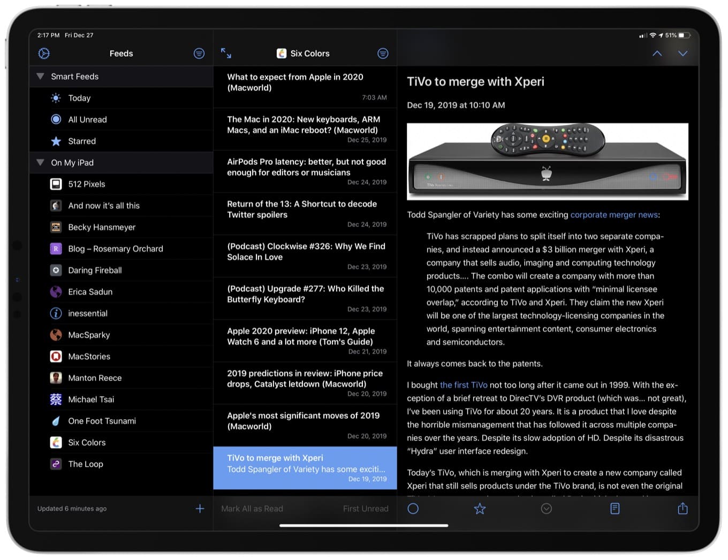Select the inessential feed icon
Viewport: 728px width, 560px height.
pyautogui.click(x=56, y=313)
